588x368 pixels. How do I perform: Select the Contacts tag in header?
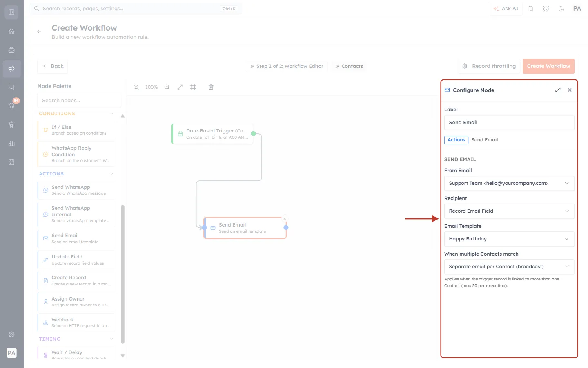click(x=349, y=66)
